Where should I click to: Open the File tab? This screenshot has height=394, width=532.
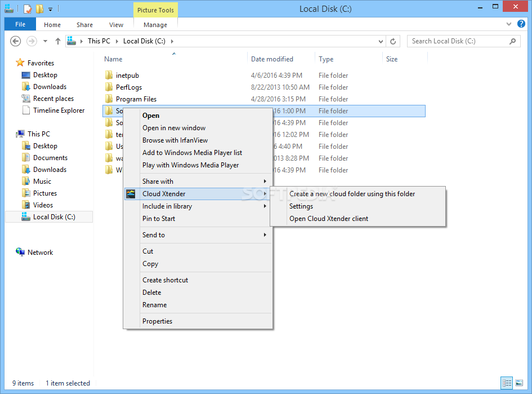(x=20, y=24)
